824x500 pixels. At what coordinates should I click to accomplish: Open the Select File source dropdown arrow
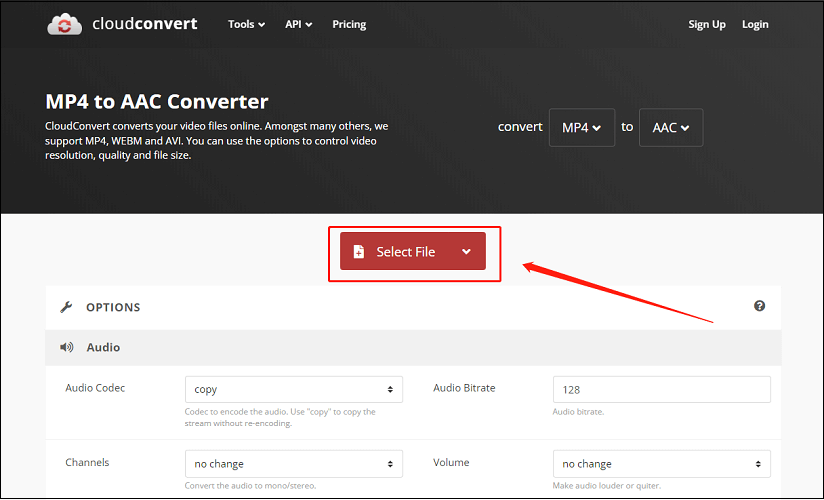(x=466, y=251)
